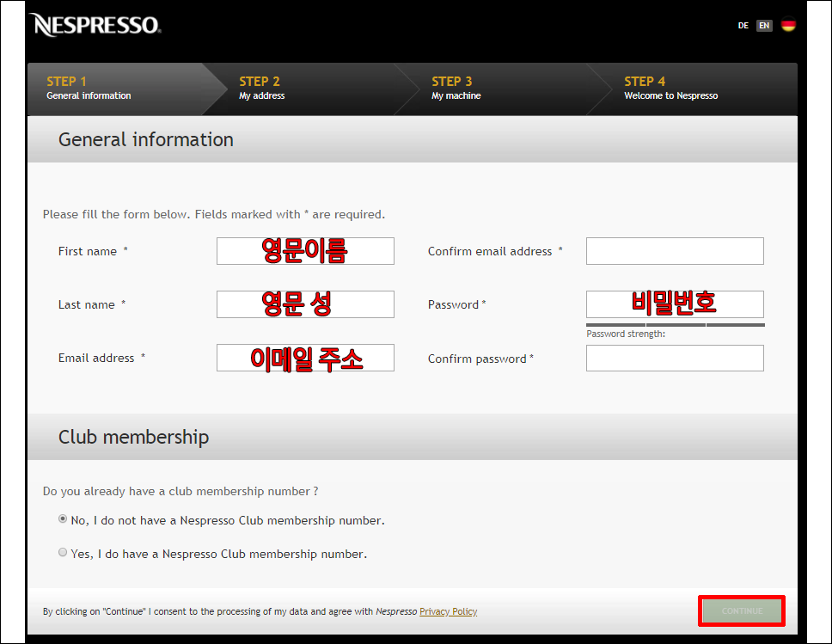This screenshot has height=644, width=832.
Task: Switch language to DE
Action: 743,26
